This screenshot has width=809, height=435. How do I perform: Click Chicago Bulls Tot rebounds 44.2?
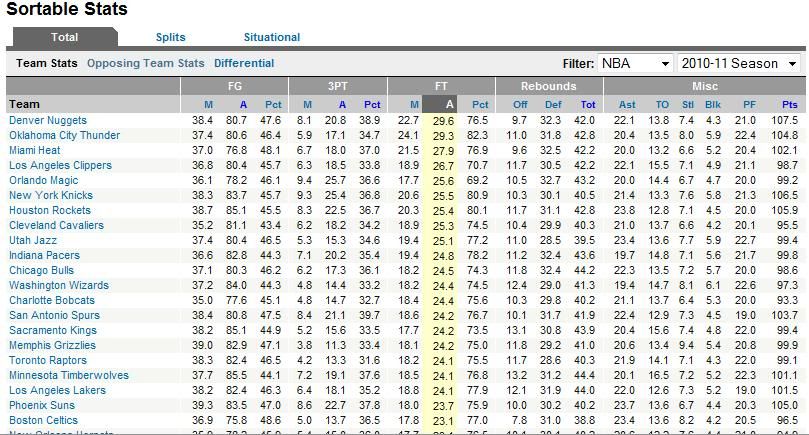click(x=584, y=270)
